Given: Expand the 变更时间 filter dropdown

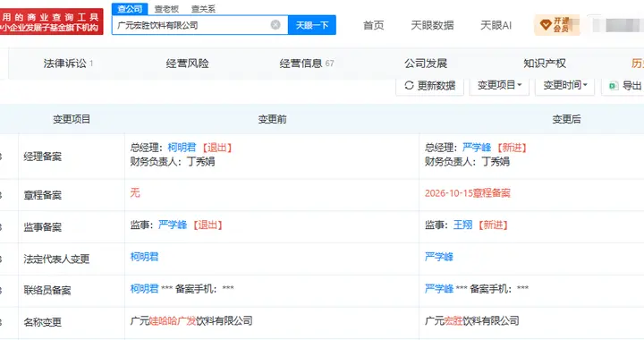Looking at the screenshot, I should [x=564, y=85].
